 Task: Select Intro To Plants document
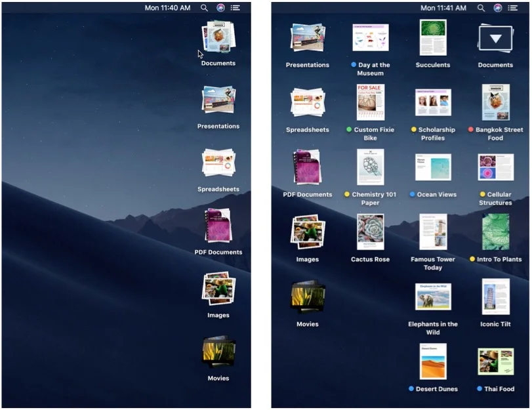496,232
